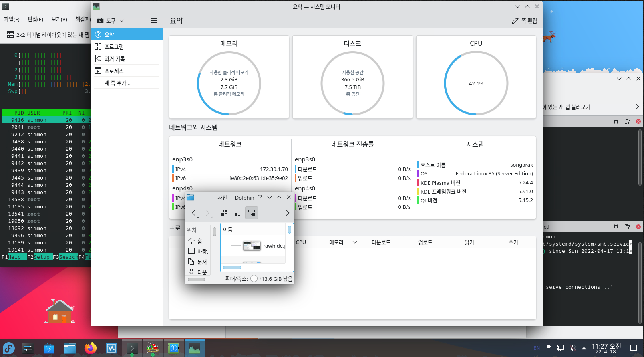
Task: Close the upper terminal pane
Action: [x=638, y=121]
